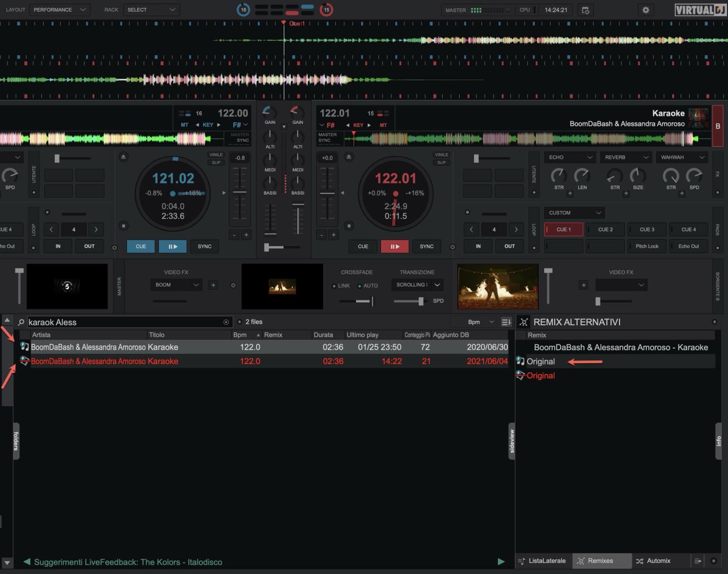Open the CUSTOM pads dropdown
The image size is (728, 574).
coord(574,213)
